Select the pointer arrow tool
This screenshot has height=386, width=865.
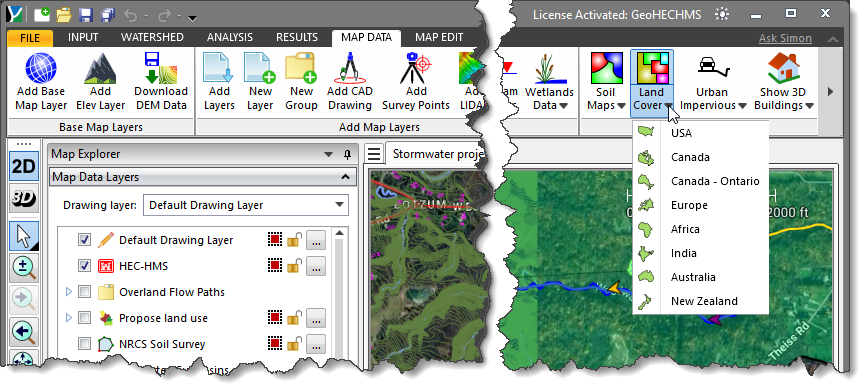pyautogui.click(x=24, y=237)
